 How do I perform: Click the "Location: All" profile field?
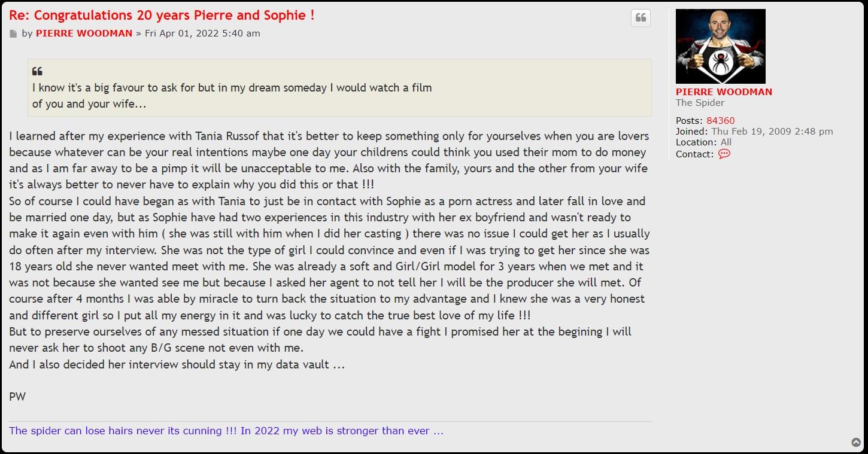[703, 142]
